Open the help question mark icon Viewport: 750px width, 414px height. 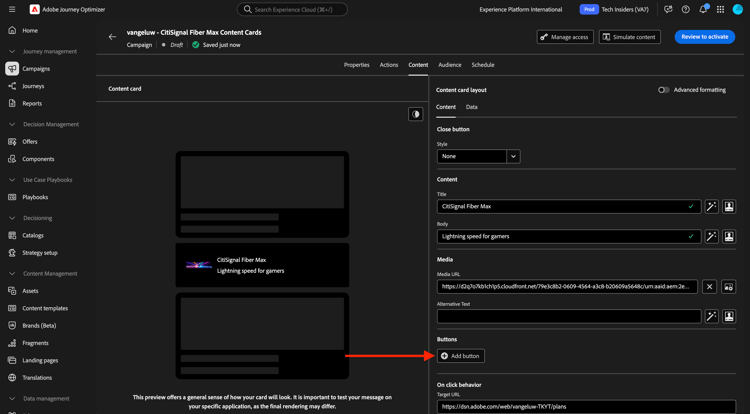click(x=685, y=9)
